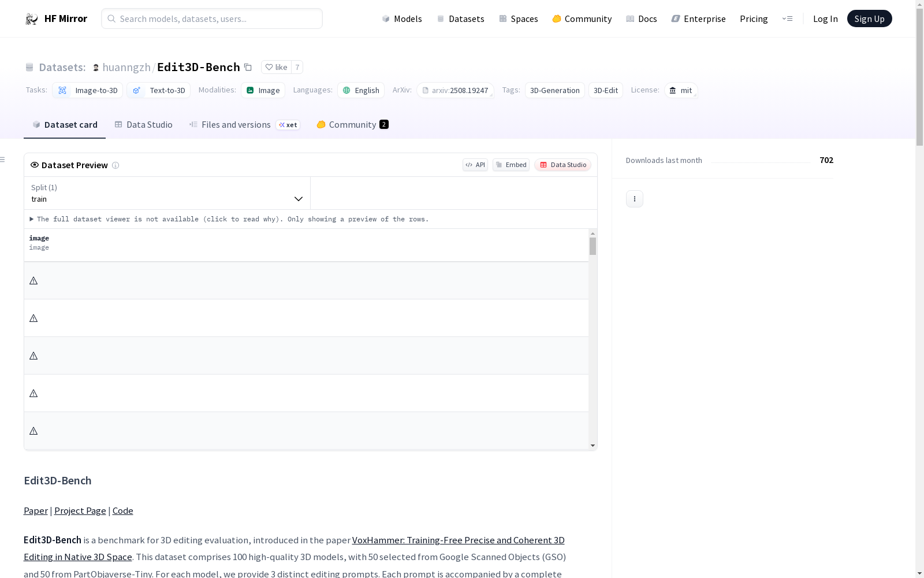The height and width of the screenshot is (578, 924).
Task: Focus the search models, datasets, users field
Action: 212,18
